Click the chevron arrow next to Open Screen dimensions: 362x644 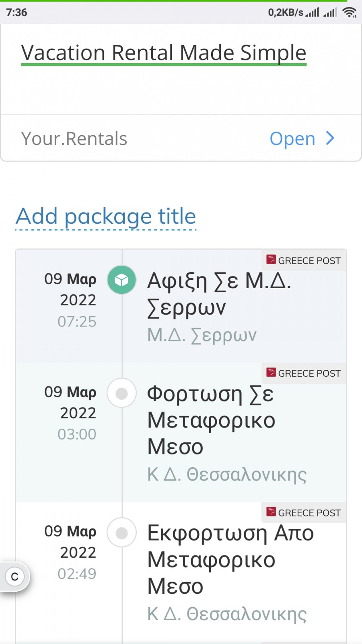pos(330,138)
